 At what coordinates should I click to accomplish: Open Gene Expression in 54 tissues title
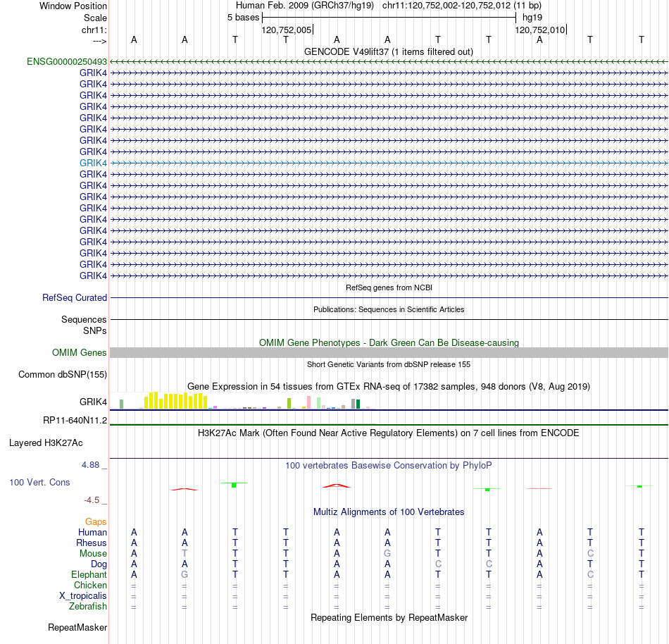(389, 386)
